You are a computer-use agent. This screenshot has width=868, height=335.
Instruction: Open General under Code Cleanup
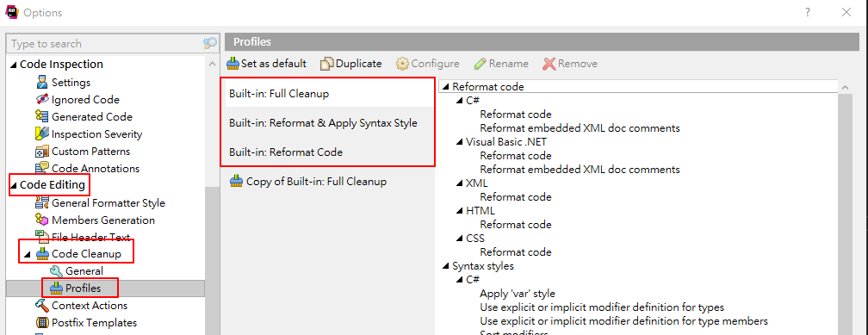point(84,270)
